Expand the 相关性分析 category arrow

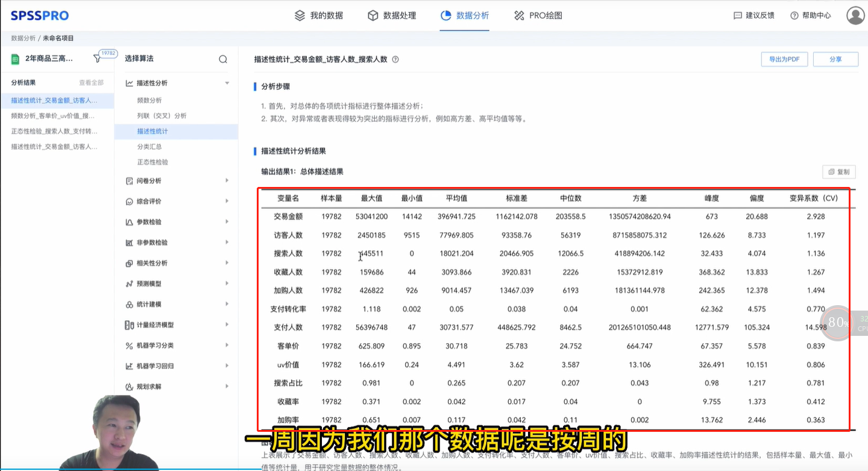[x=227, y=262]
